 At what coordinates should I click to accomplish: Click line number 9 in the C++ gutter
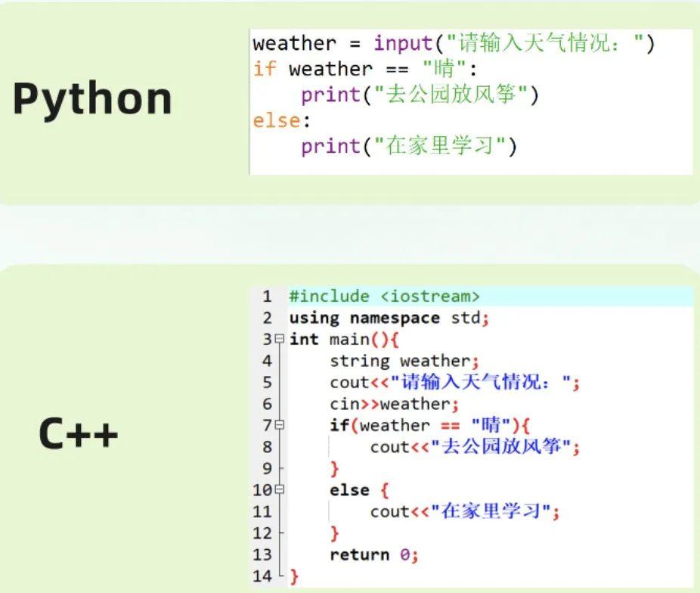[x=267, y=468]
